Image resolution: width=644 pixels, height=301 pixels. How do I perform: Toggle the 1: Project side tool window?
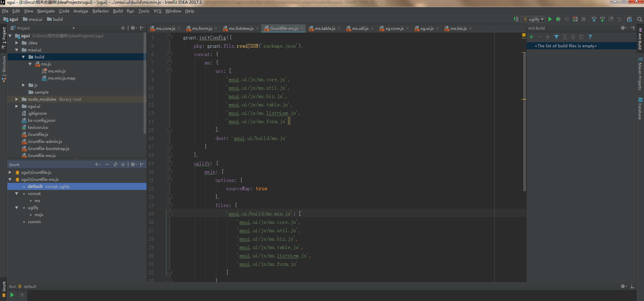(4, 38)
